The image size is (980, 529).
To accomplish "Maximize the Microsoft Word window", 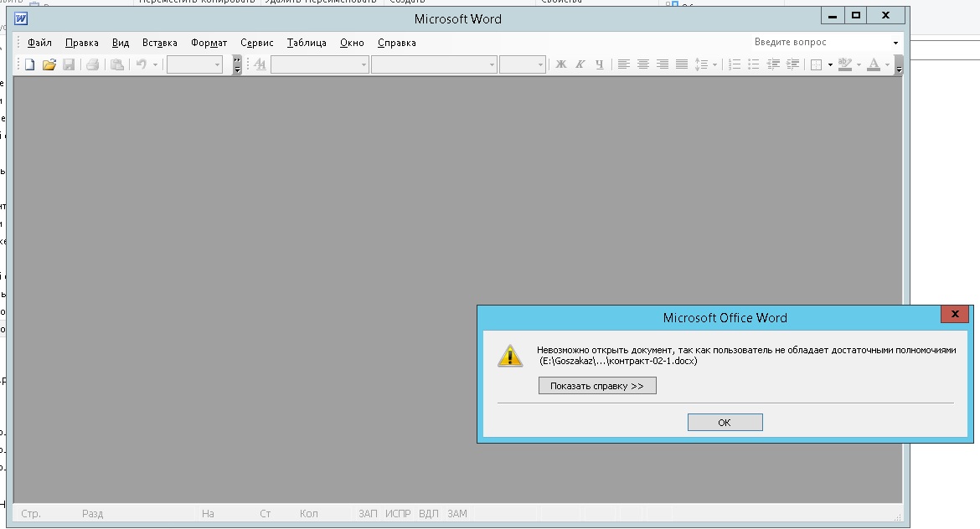I will [856, 15].
